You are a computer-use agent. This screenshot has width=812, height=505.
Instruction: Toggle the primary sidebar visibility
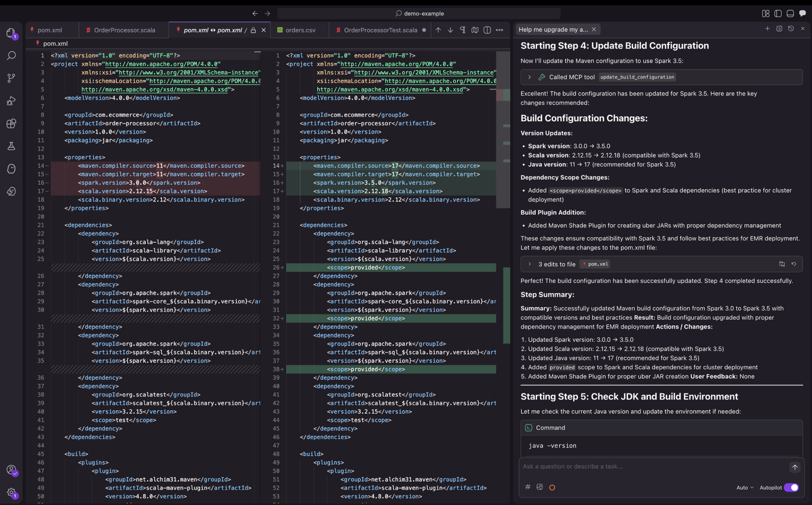778,13
